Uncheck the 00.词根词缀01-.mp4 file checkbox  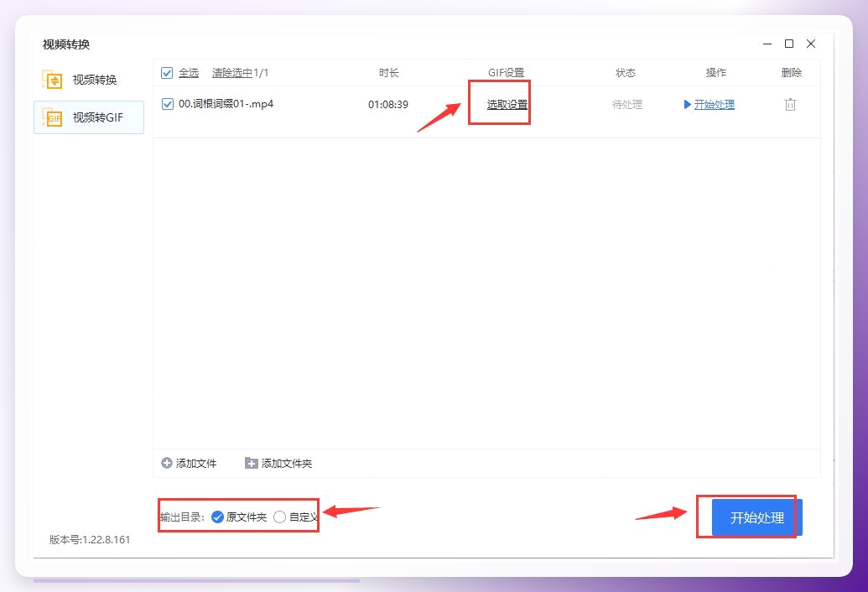click(x=167, y=104)
